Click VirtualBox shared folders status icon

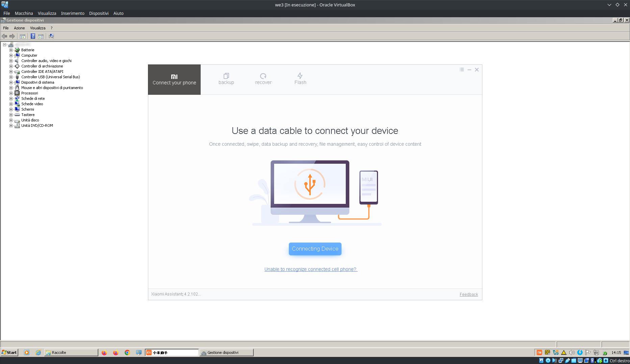point(574,361)
